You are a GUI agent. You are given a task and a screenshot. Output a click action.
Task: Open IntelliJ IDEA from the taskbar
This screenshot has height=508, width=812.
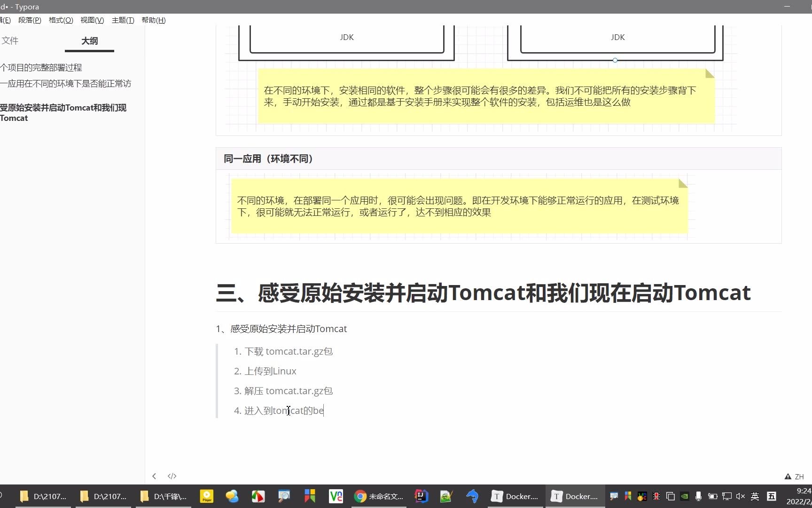(421, 496)
